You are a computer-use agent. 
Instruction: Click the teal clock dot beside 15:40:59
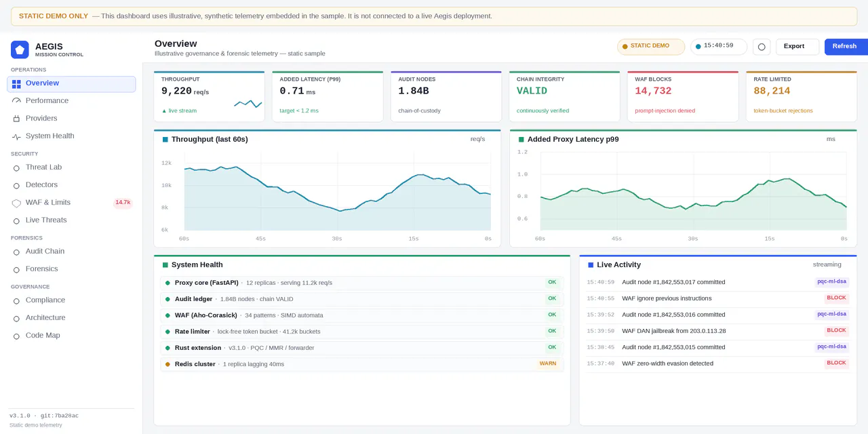coord(698,47)
